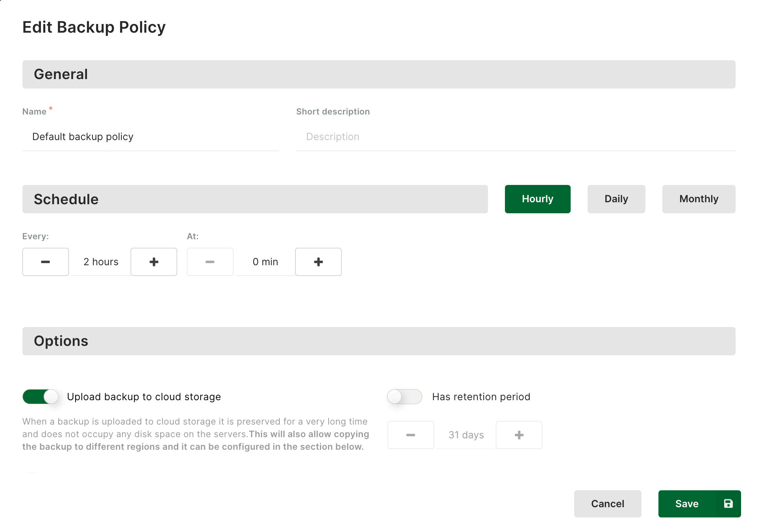This screenshot has height=532, width=758.
Task: Click the Upload backup to cloud storage label
Action: coord(144,397)
